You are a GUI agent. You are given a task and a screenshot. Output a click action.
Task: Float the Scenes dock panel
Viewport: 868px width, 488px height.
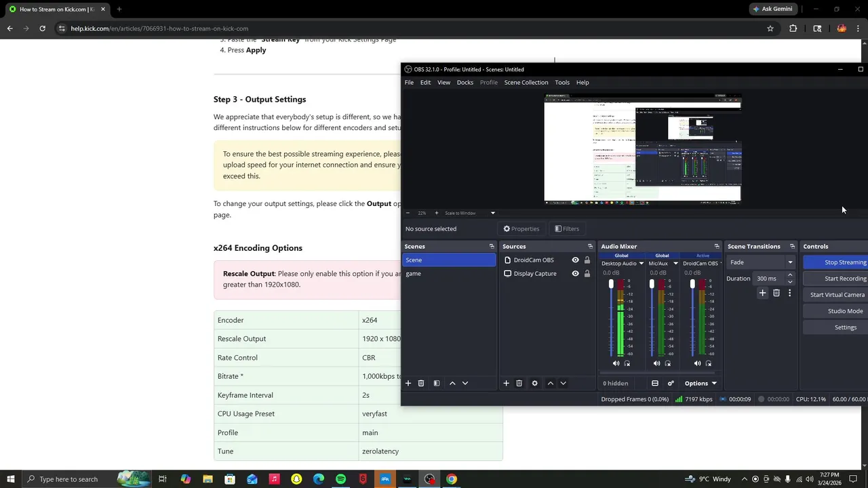point(492,247)
